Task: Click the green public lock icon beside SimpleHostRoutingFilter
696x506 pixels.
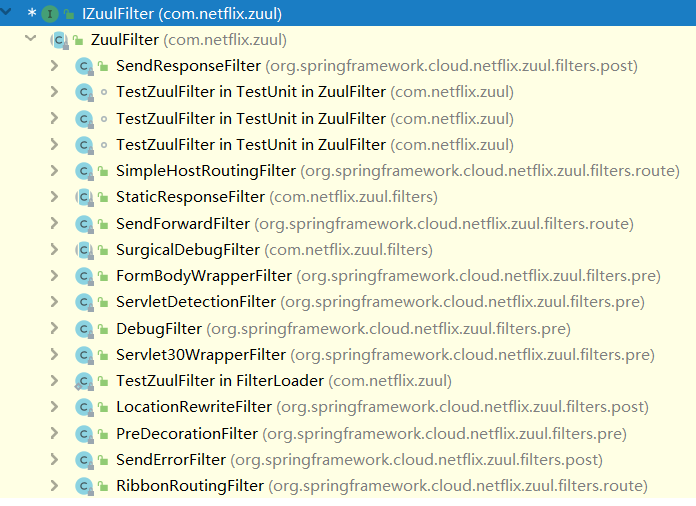Action: pyautogui.click(x=103, y=171)
